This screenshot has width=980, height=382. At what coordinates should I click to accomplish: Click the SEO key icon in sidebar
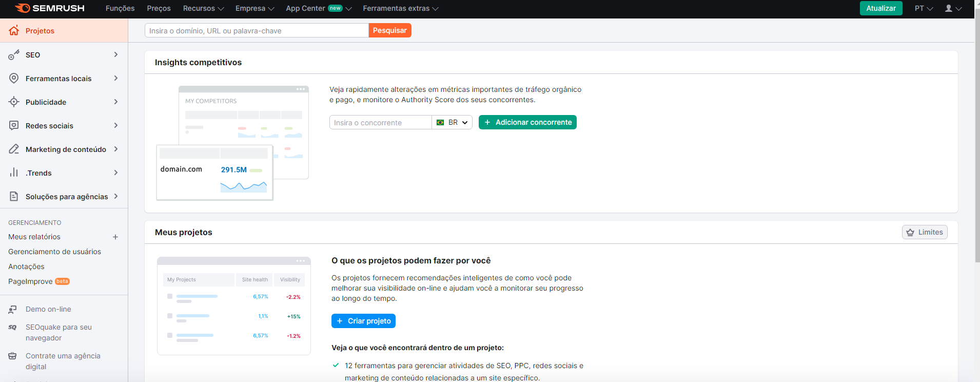pos(14,55)
